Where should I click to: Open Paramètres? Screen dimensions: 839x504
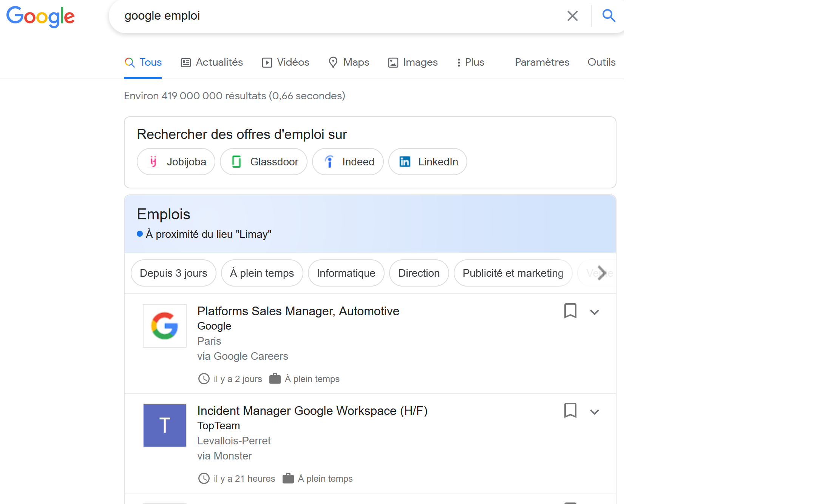(542, 62)
